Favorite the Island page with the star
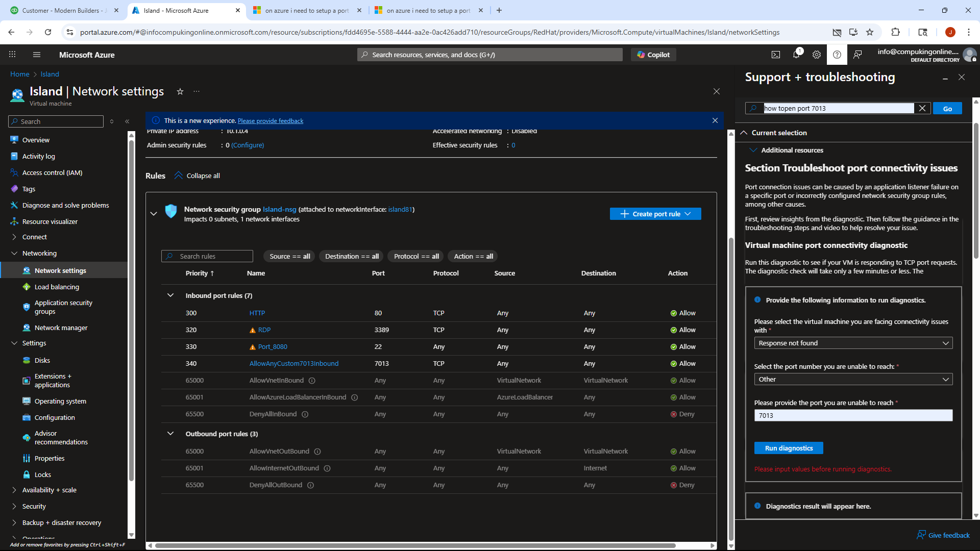This screenshot has width=980, height=551. 180,91
